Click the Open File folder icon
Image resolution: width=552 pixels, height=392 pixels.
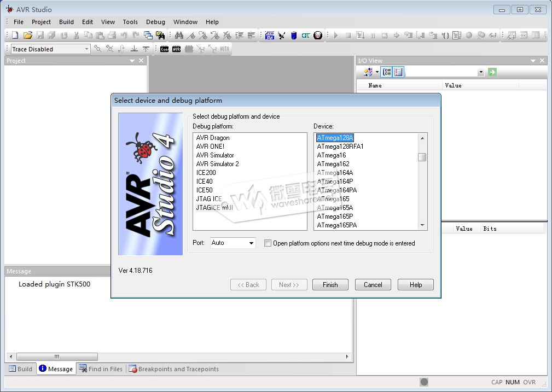pyautogui.click(x=27, y=36)
